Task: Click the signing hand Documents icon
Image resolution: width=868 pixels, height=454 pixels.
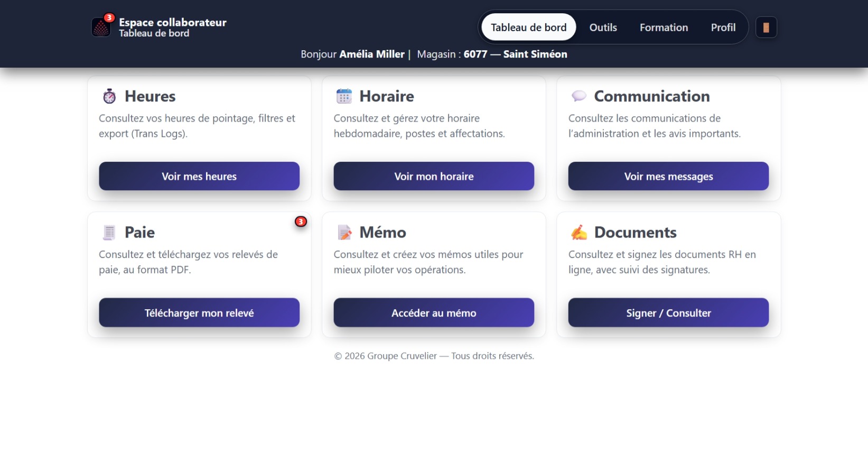Action: (579, 232)
